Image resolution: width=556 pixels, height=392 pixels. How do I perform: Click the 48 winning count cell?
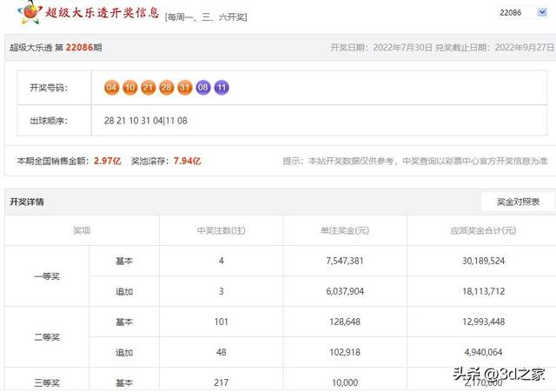click(221, 352)
